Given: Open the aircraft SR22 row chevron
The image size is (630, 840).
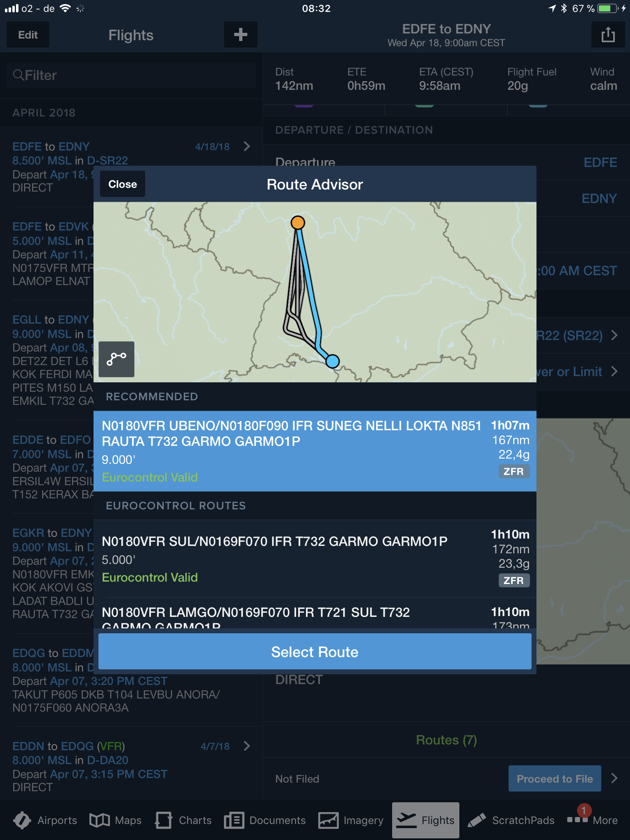Looking at the screenshot, I should point(614,336).
